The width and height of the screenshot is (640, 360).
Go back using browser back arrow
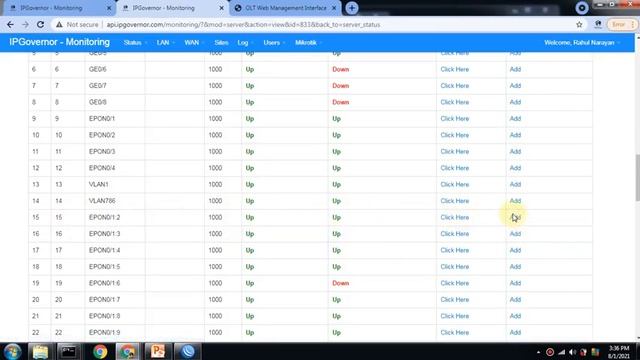[10, 24]
